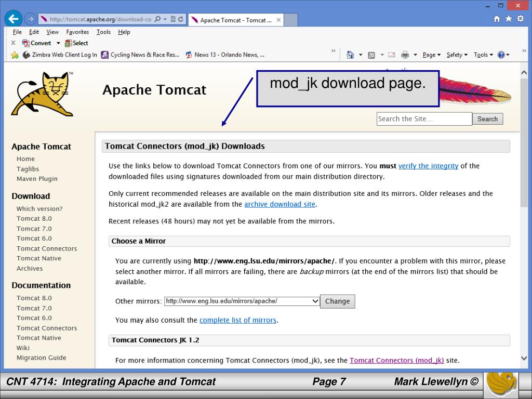Click the Search button

pos(487,119)
